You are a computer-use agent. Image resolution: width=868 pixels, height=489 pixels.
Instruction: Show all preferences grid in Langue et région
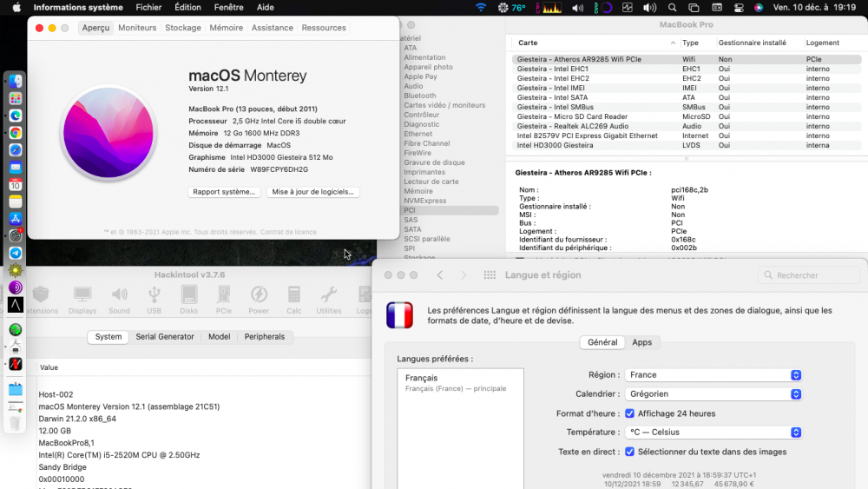pyautogui.click(x=490, y=274)
